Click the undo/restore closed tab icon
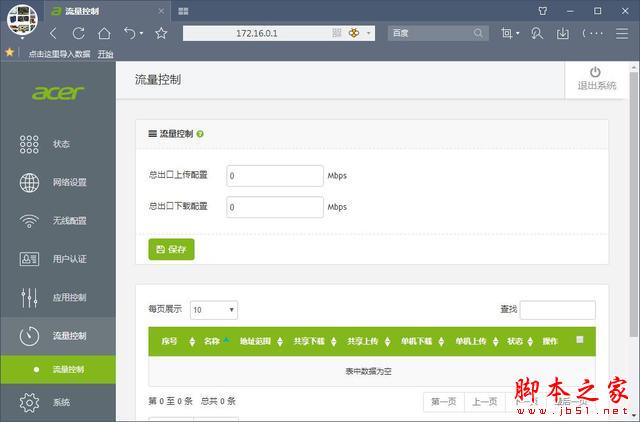Image resolution: width=640 pixels, height=422 pixels. tap(130, 33)
